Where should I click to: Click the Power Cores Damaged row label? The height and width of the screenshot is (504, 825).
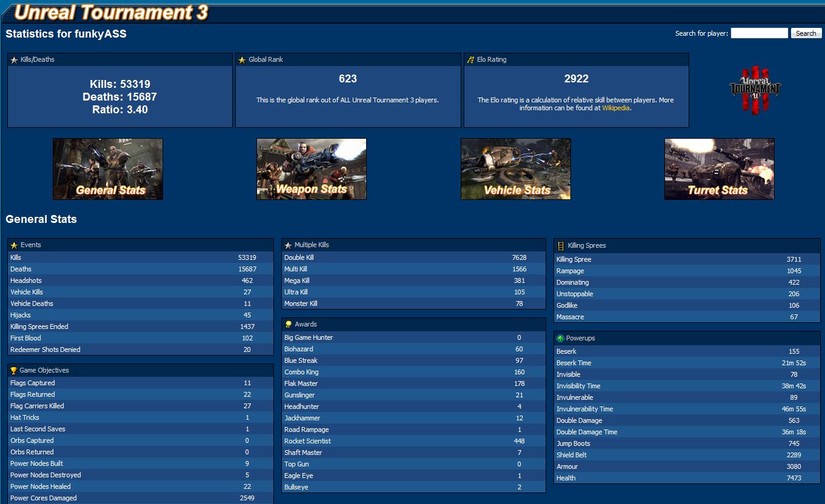click(44, 498)
